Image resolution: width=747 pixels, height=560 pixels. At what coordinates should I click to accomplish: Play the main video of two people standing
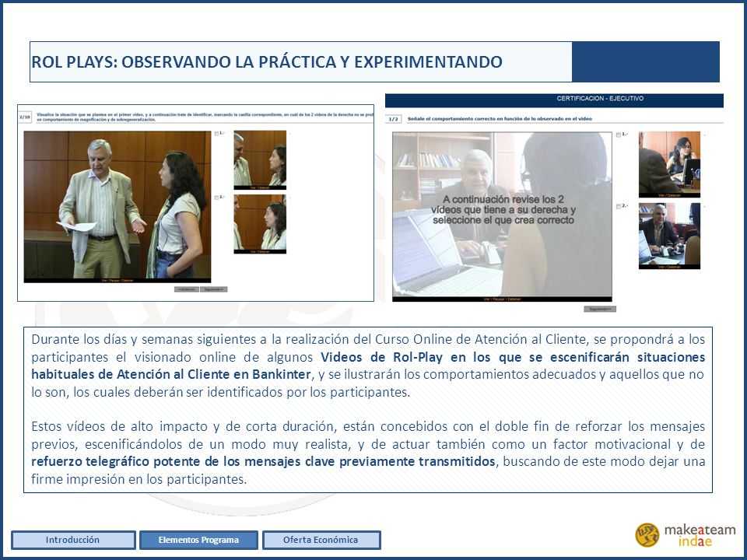pos(117,205)
